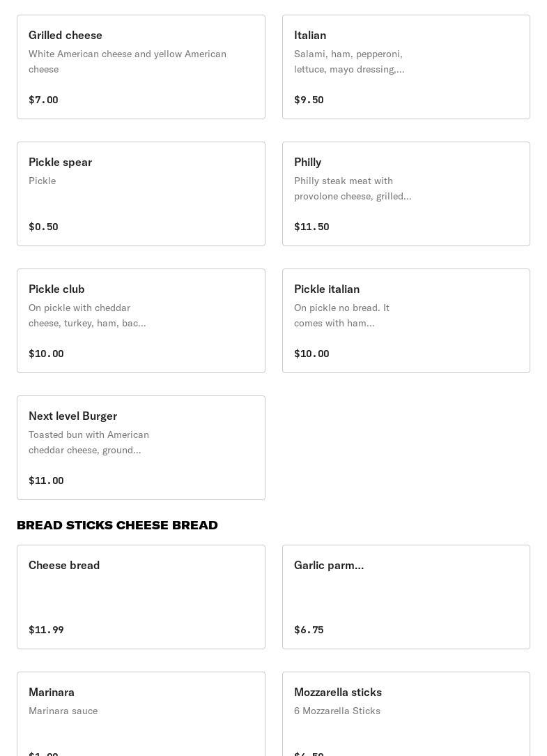Click the "6 Mozzarella Sticks" description
The width and height of the screenshot is (547, 756).
point(337,711)
